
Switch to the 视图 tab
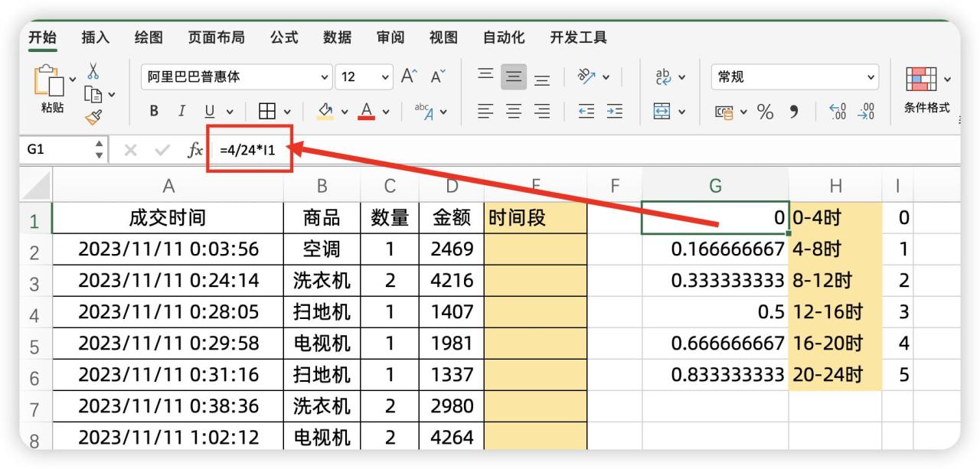(443, 37)
